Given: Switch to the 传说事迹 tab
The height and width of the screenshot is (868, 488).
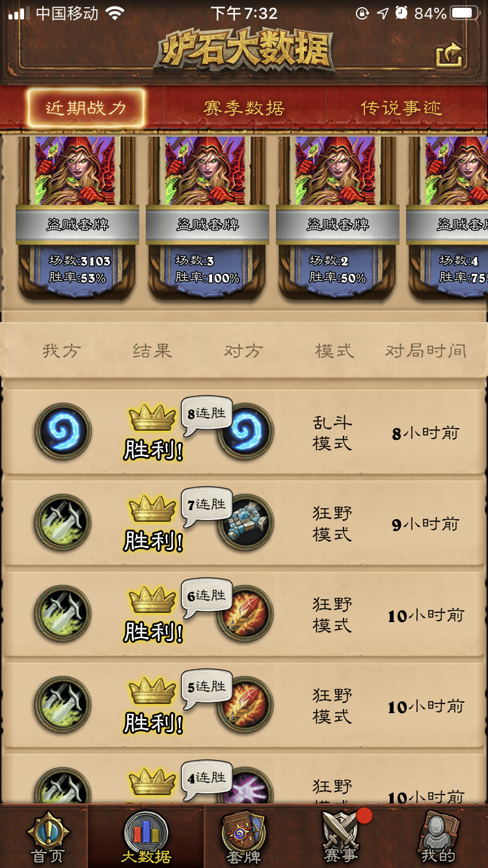Looking at the screenshot, I should tap(401, 108).
